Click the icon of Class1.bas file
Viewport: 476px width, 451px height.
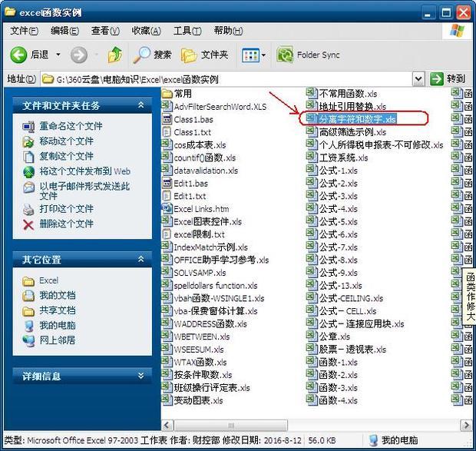coord(167,119)
